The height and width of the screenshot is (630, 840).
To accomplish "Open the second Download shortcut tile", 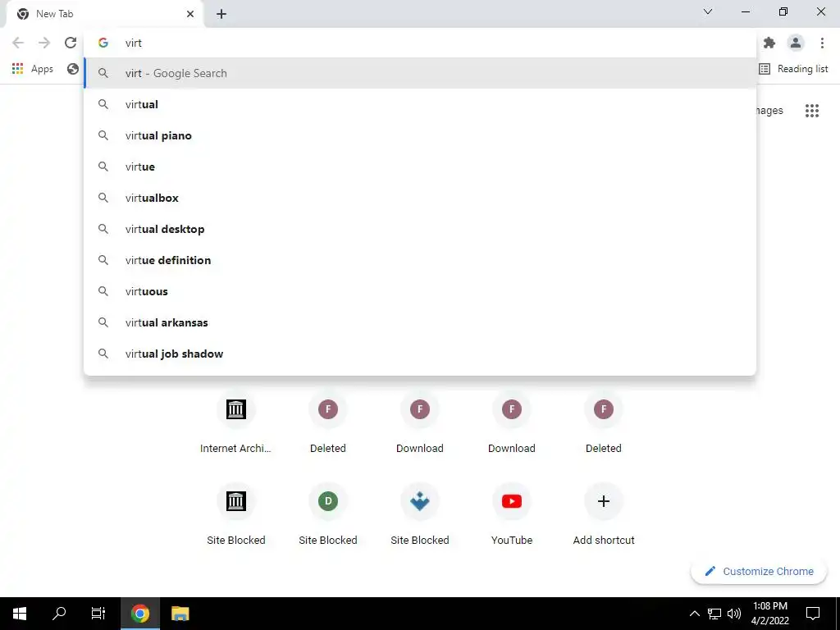I will click(512, 422).
